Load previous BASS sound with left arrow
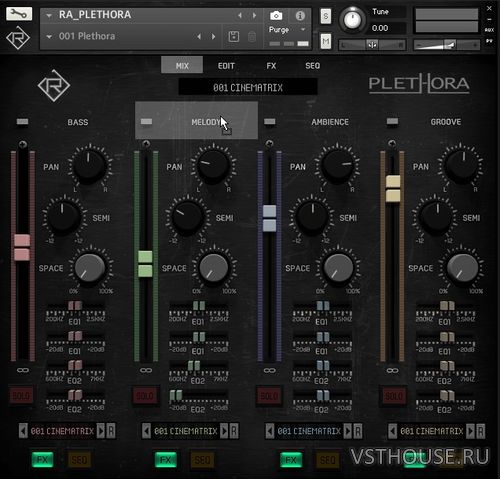Viewport: 500px width, 479px height. tap(23, 431)
